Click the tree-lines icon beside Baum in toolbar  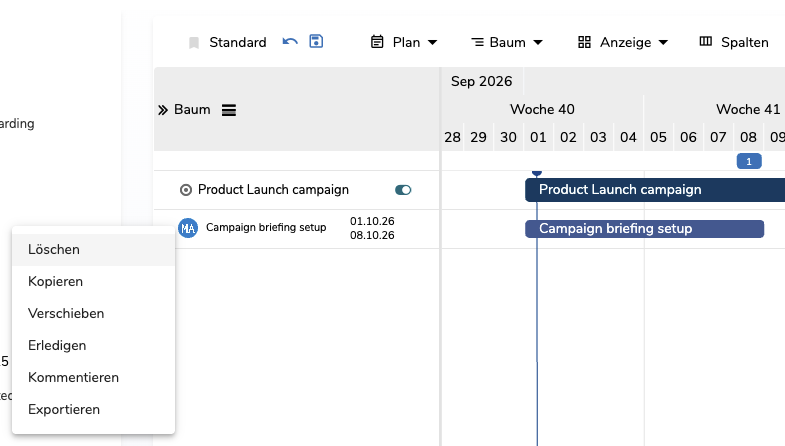(477, 43)
